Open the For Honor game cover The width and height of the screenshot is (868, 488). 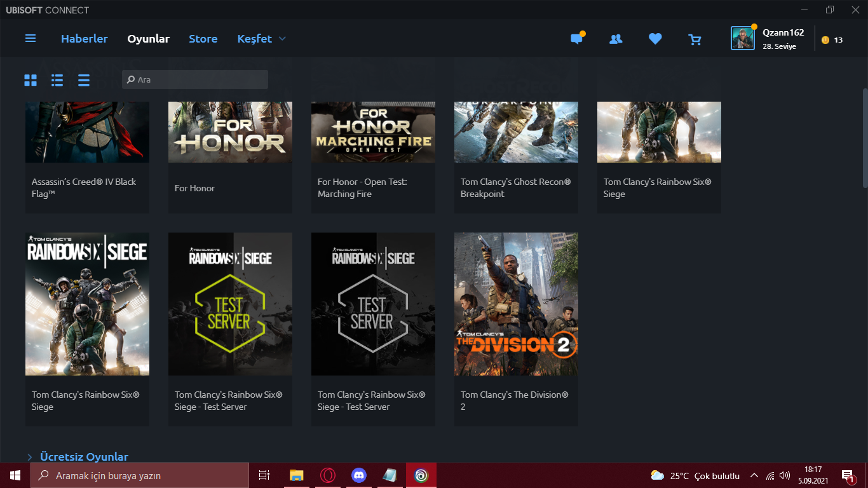click(x=230, y=132)
